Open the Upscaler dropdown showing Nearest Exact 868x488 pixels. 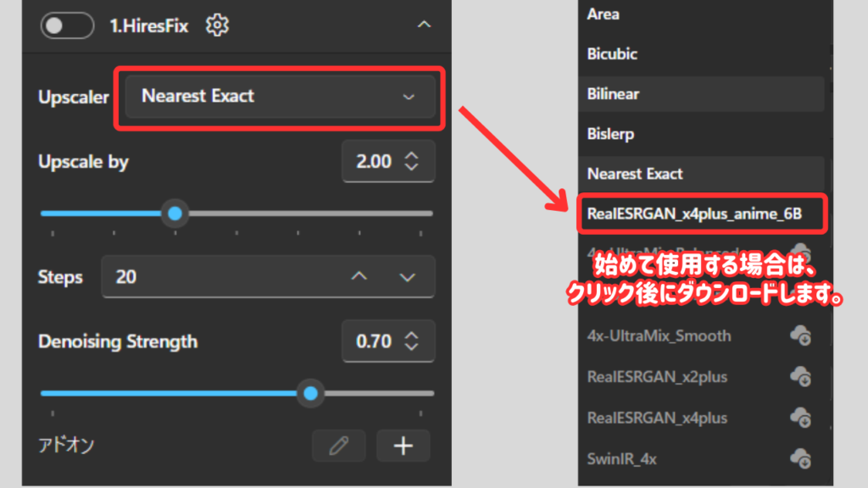(278, 97)
